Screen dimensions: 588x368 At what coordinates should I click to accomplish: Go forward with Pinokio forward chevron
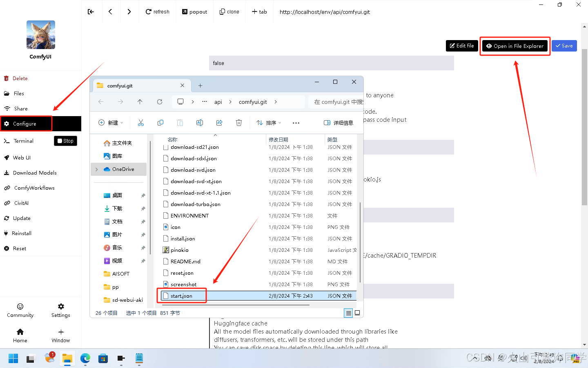tap(129, 11)
